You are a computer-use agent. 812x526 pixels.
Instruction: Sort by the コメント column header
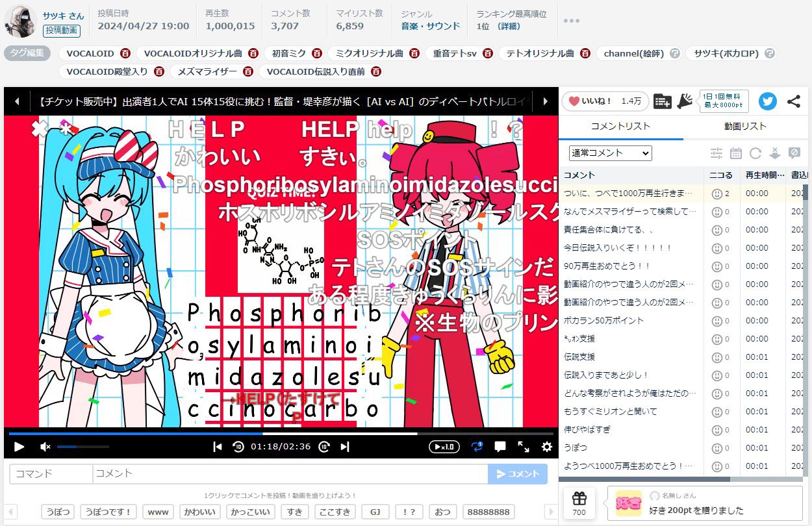pos(631,175)
